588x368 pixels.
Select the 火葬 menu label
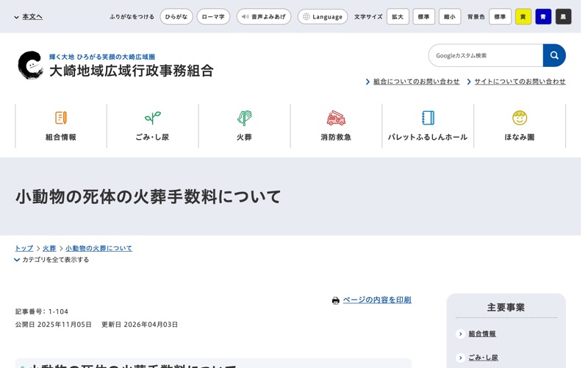click(x=244, y=138)
